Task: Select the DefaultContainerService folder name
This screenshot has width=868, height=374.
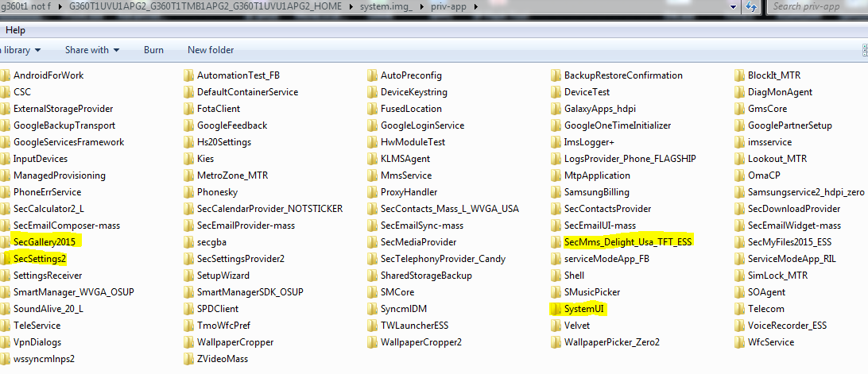Action: pos(247,92)
